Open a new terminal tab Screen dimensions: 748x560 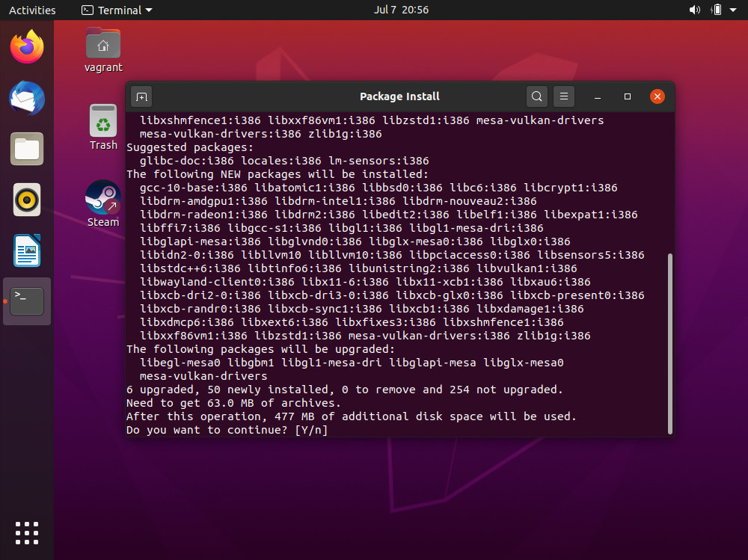(x=141, y=97)
